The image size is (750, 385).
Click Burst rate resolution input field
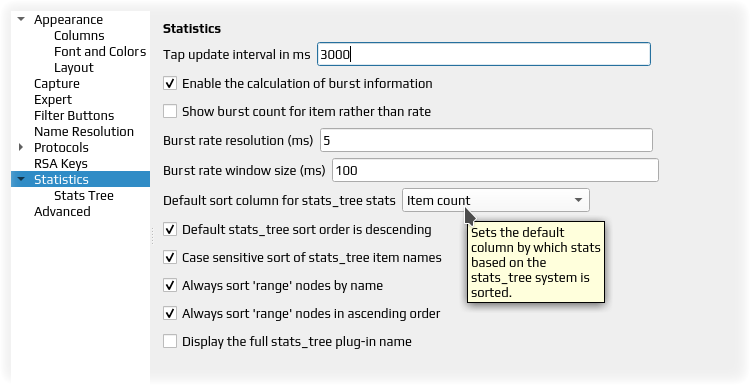click(x=486, y=140)
